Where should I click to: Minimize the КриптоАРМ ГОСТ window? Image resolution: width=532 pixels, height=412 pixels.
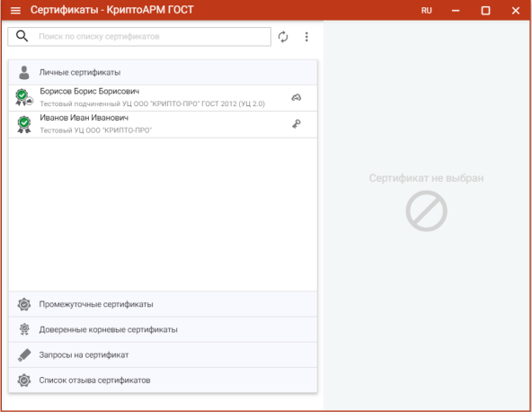pyautogui.click(x=456, y=11)
